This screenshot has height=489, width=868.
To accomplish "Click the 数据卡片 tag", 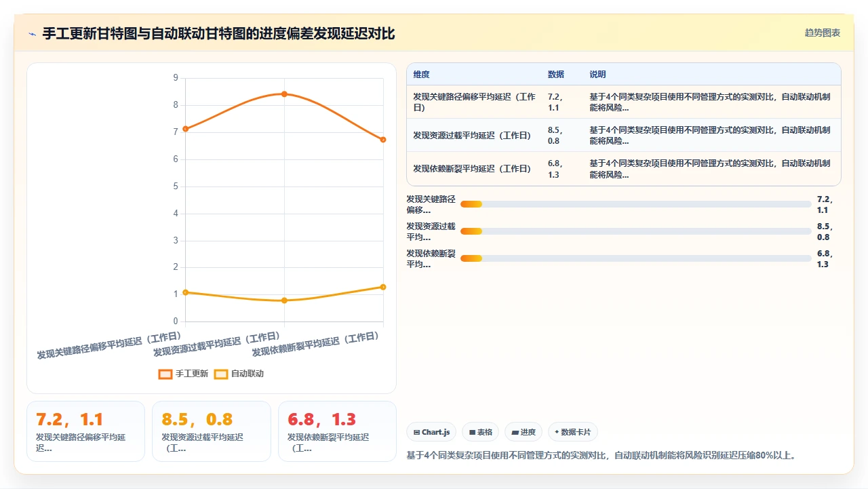I will (573, 432).
